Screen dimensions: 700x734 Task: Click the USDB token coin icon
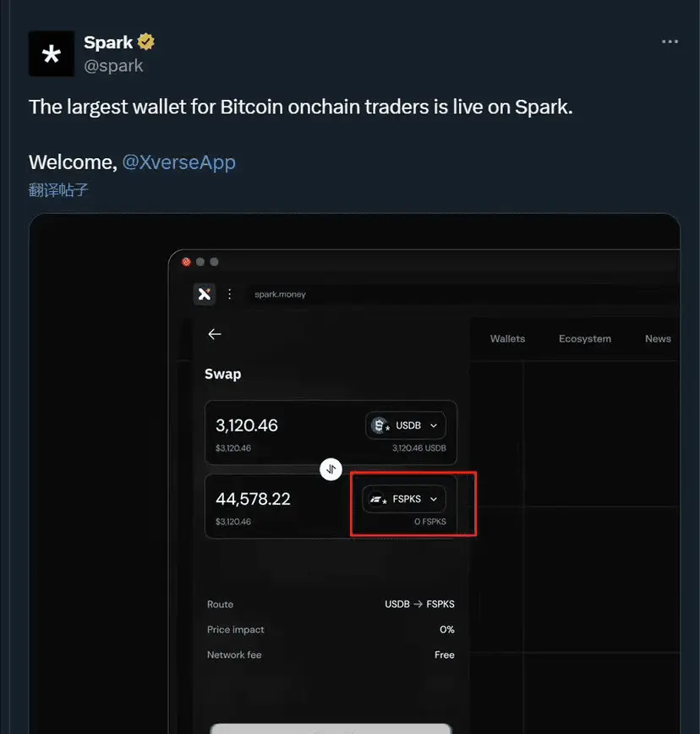tap(380, 425)
